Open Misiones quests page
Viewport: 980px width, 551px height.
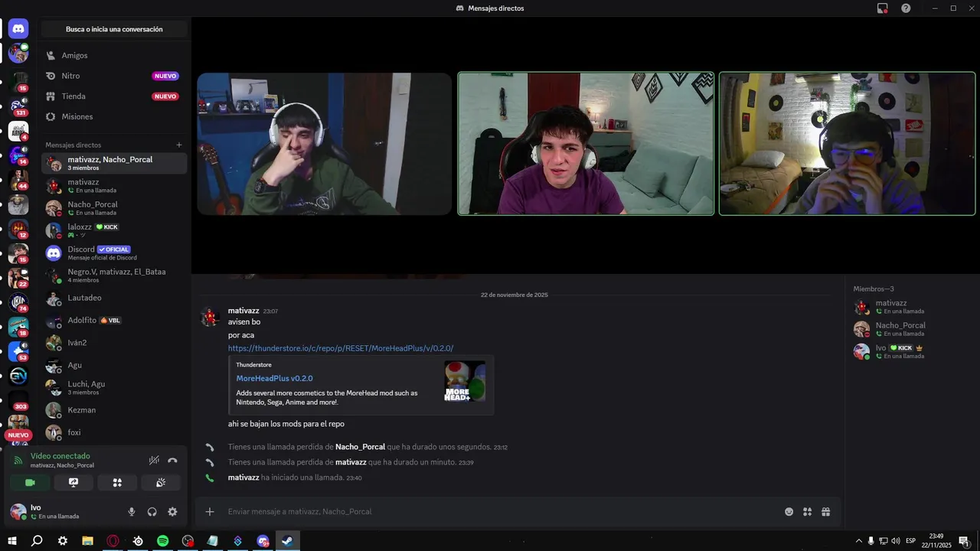pyautogui.click(x=114, y=116)
